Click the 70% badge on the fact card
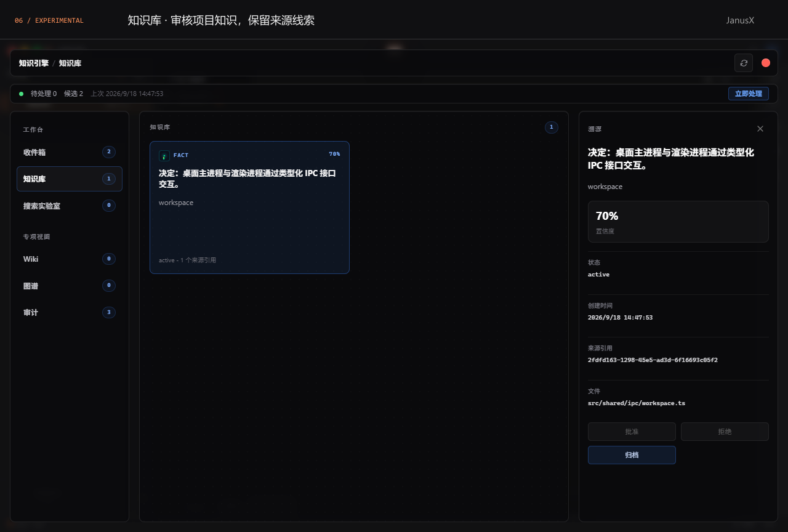788x532 pixels. 334,154
